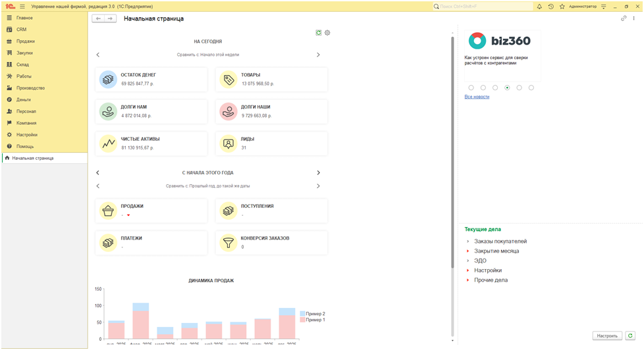Open favorites star icon in title bar
The width and height of the screenshot is (644, 350).
point(562,6)
